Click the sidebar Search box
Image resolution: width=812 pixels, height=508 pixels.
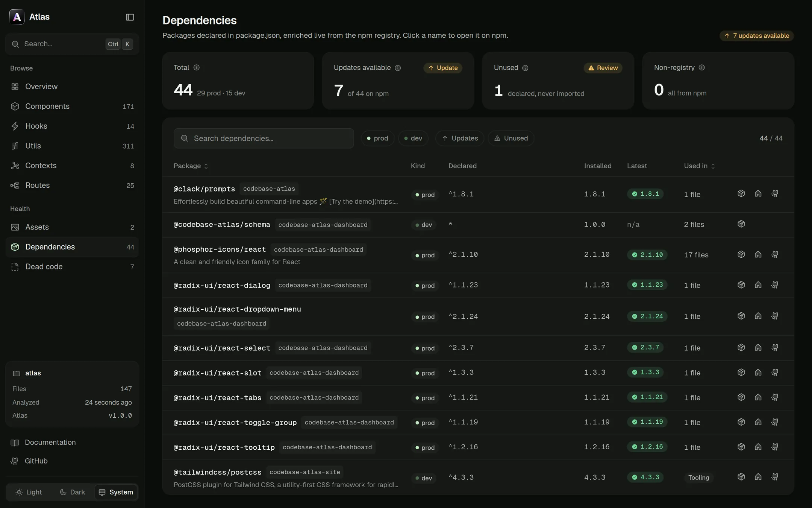72,44
